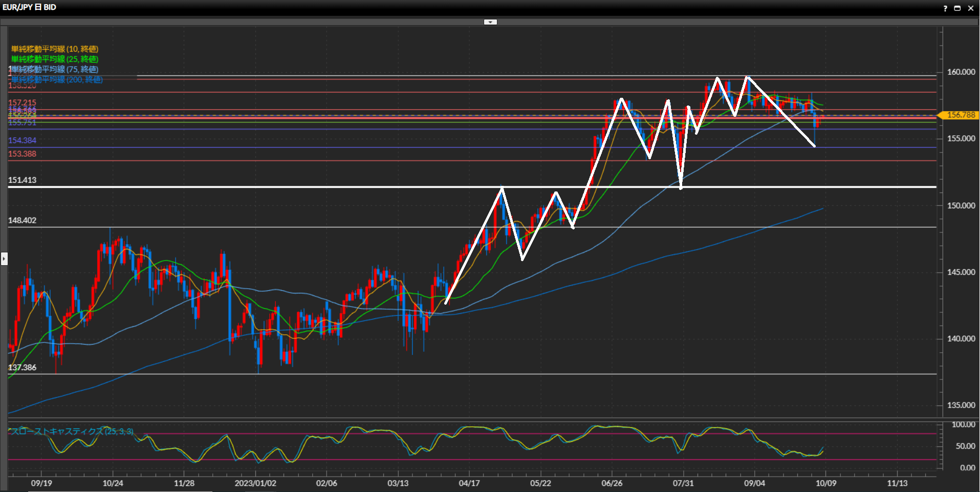Click the current price tag 156.788
Screen dimensions: 980x492
[960, 115]
